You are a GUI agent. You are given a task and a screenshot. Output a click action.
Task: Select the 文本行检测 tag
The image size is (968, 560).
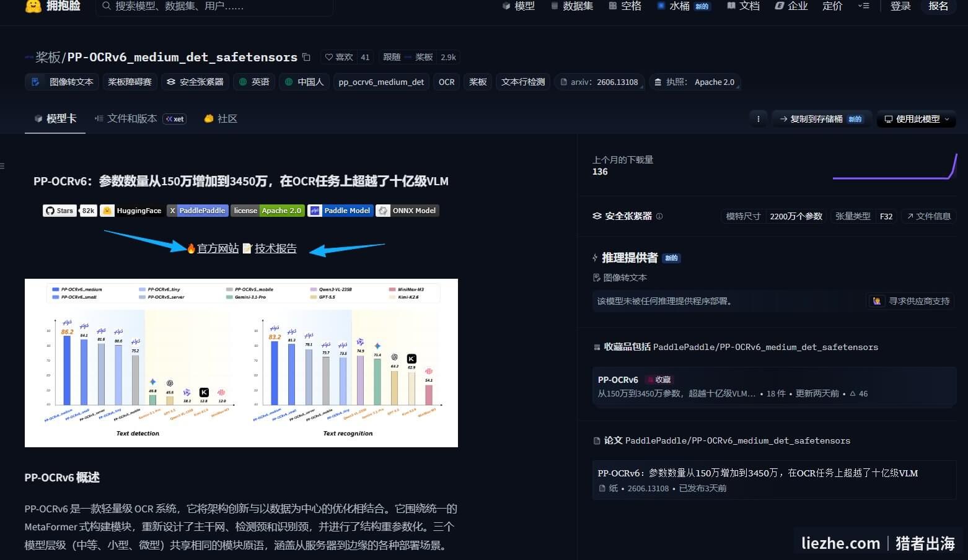coord(523,82)
